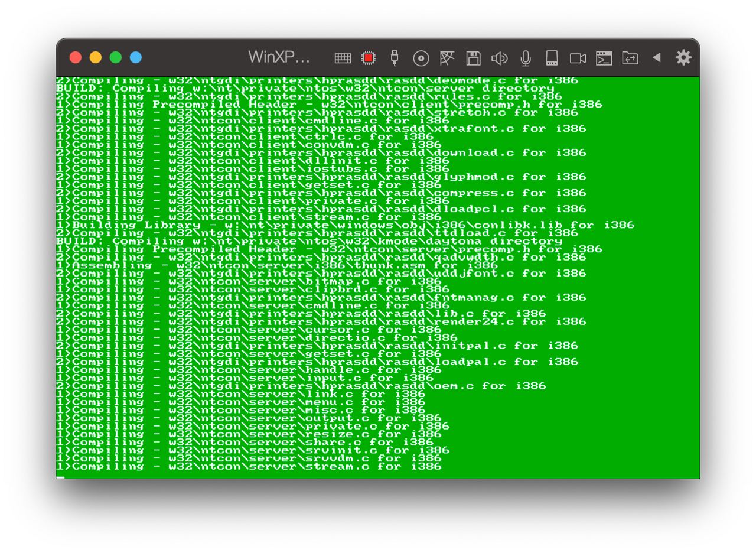Click the shared folder icon

630,58
